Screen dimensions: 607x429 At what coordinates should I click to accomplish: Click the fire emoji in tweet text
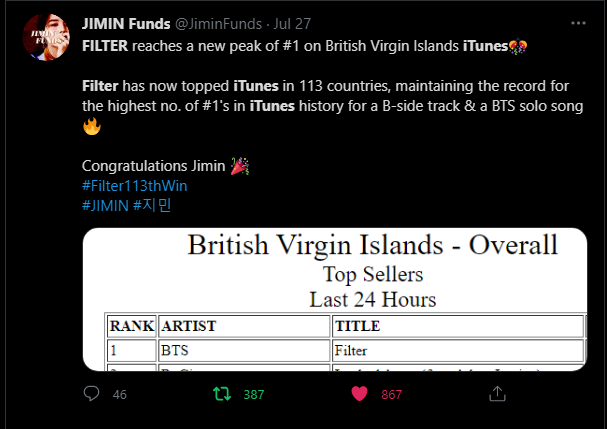pos(92,126)
